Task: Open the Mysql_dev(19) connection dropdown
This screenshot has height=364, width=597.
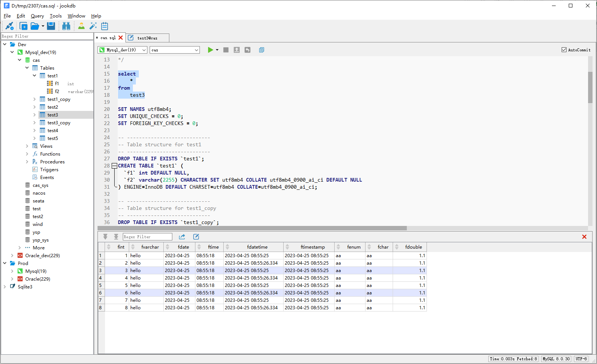Action: [x=122, y=50]
